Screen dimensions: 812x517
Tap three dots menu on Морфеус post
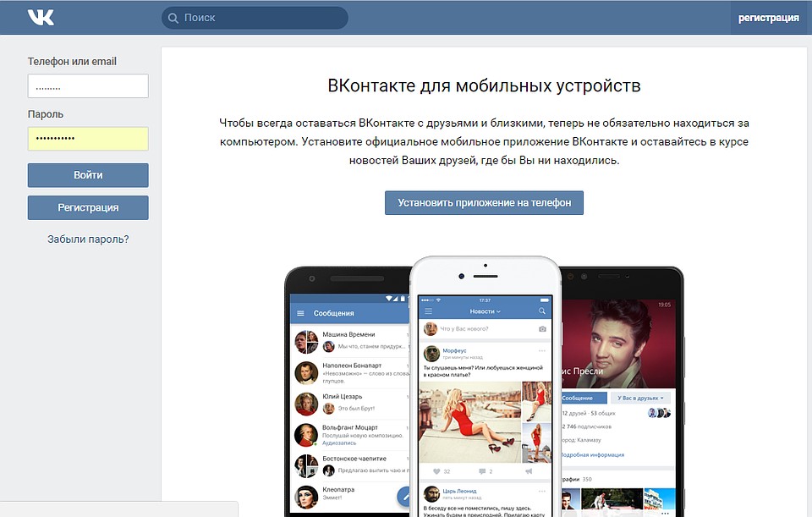point(541,350)
